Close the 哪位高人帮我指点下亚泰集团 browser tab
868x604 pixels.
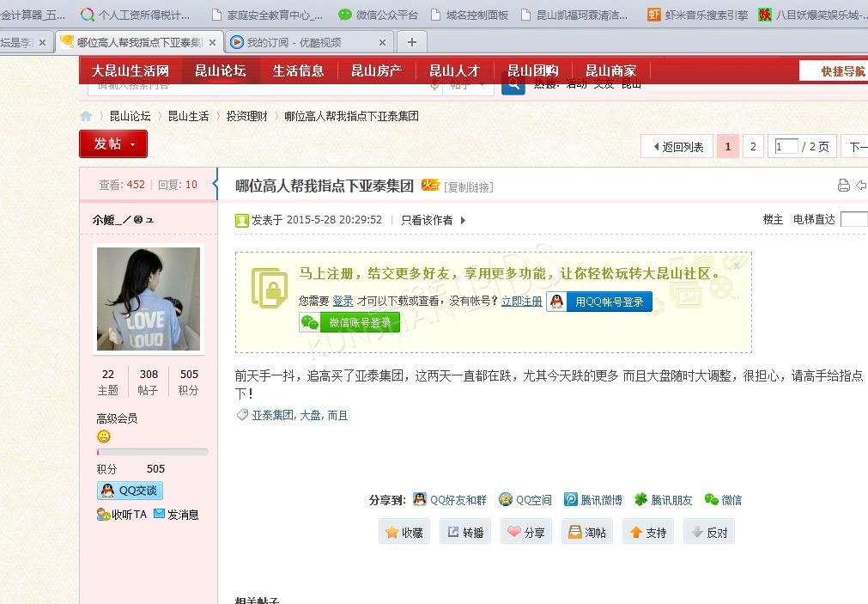pos(212,42)
